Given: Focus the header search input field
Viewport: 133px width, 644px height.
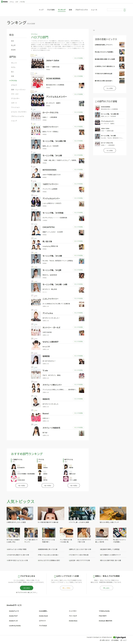Looking at the screenshot, I should 115,10.
